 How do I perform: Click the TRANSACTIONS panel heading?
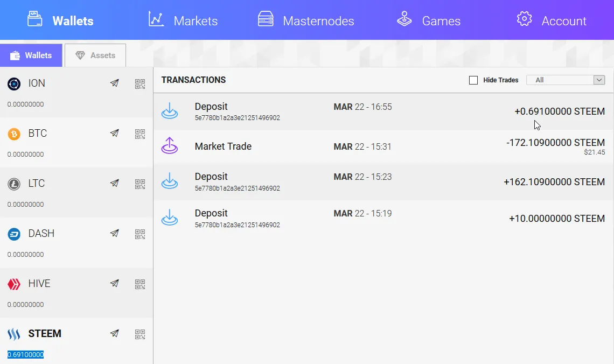[x=193, y=80]
